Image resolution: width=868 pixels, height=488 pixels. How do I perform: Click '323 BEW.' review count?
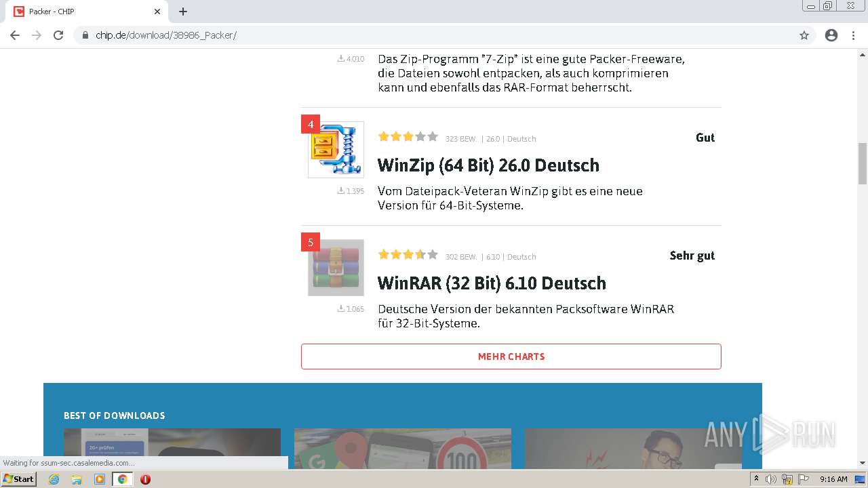click(x=461, y=139)
